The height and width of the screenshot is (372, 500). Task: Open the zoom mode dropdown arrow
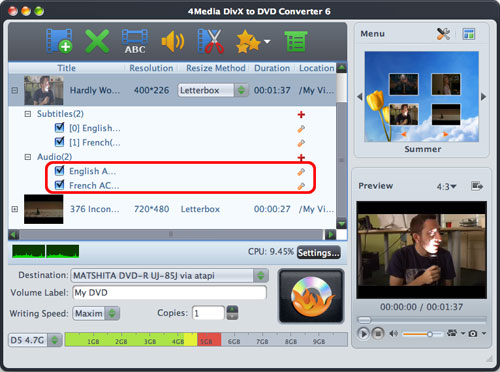click(463, 333)
